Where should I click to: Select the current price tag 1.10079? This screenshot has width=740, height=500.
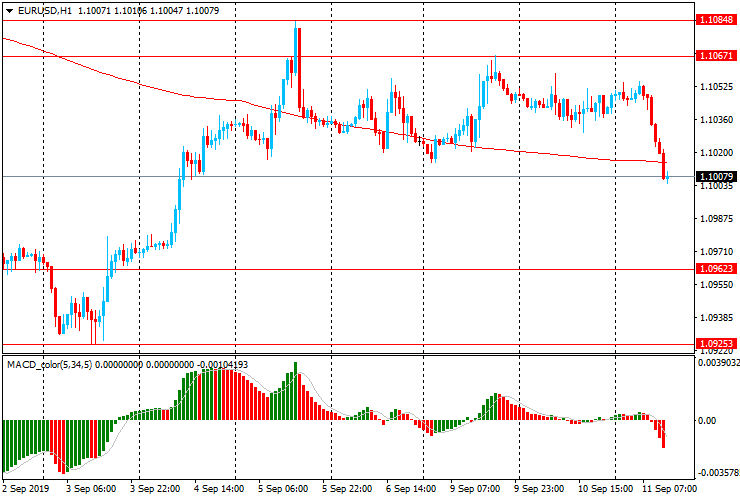click(x=716, y=177)
